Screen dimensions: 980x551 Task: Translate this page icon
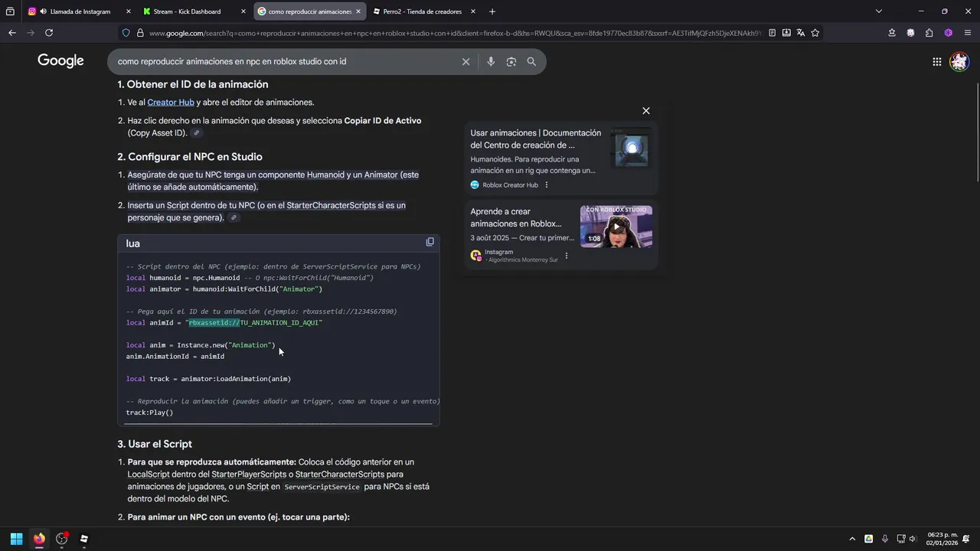coord(801,33)
